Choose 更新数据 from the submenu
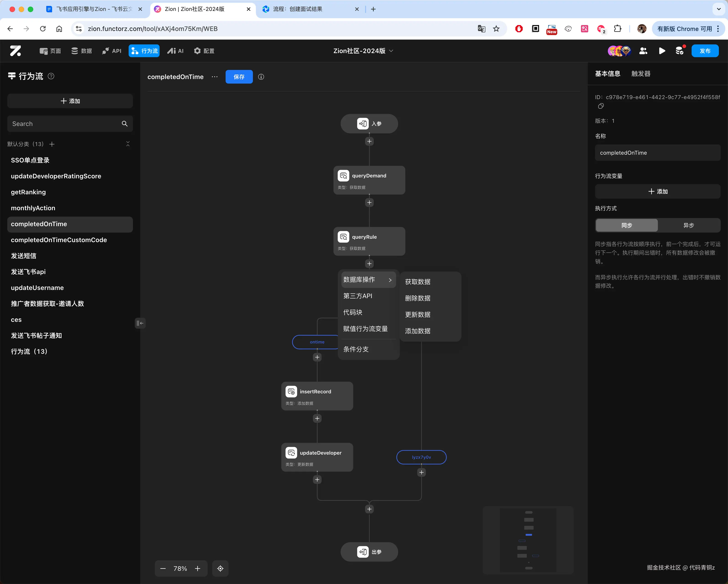Screen dimensions: 728x584 [x=418, y=315]
